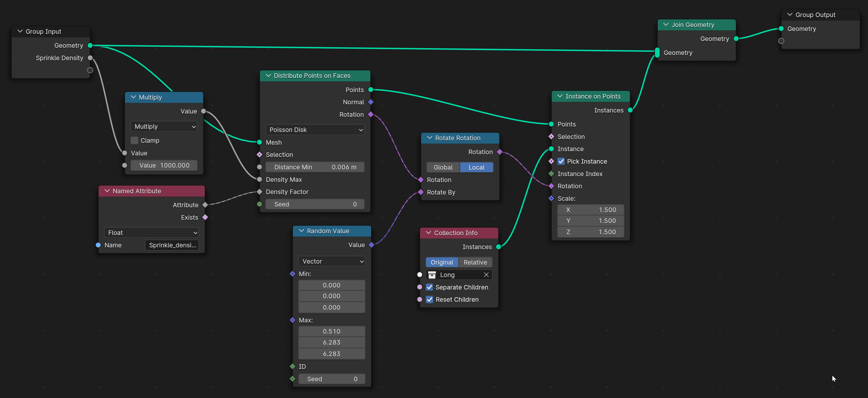Click the collection icon beside Long
This screenshot has width=868, height=398.
point(432,275)
